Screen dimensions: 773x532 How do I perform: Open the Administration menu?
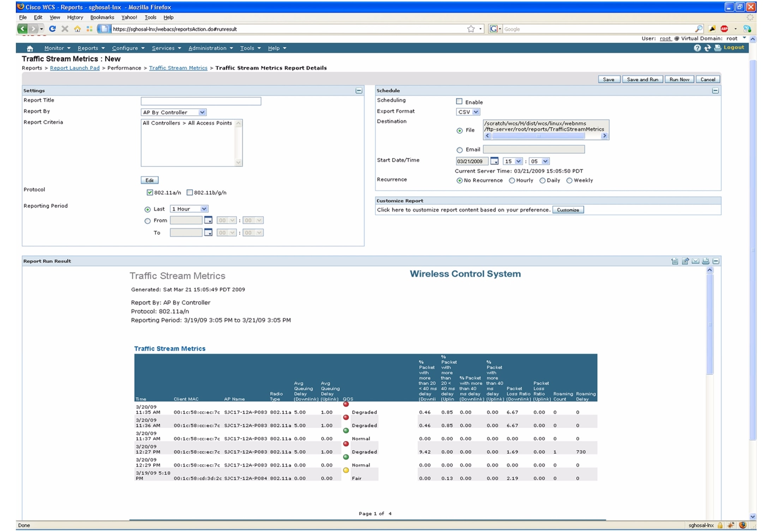(208, 48)
